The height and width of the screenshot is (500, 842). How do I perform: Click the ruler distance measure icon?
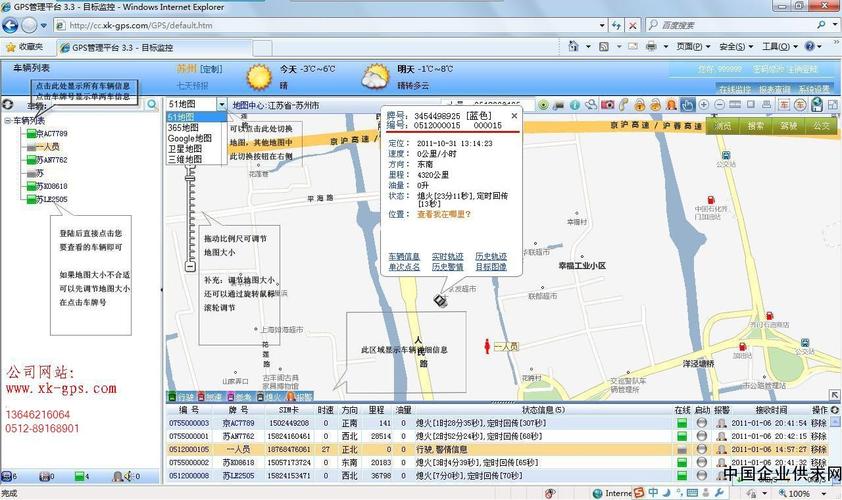[x=735, y=105]
